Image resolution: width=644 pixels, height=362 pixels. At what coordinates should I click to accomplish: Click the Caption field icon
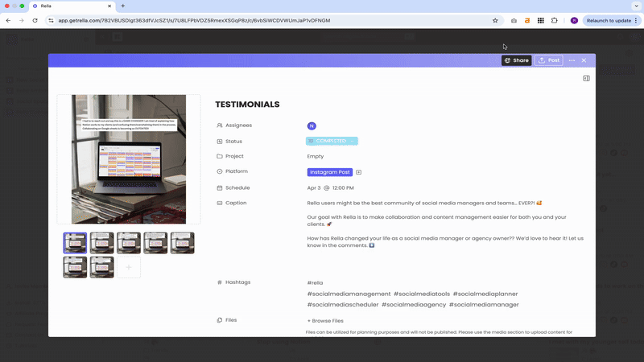click(219, 204)
